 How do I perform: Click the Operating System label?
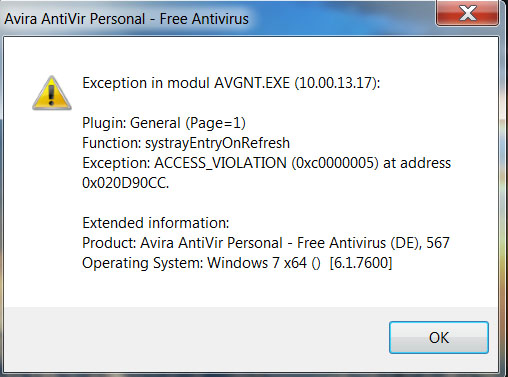tap(143, 263)
